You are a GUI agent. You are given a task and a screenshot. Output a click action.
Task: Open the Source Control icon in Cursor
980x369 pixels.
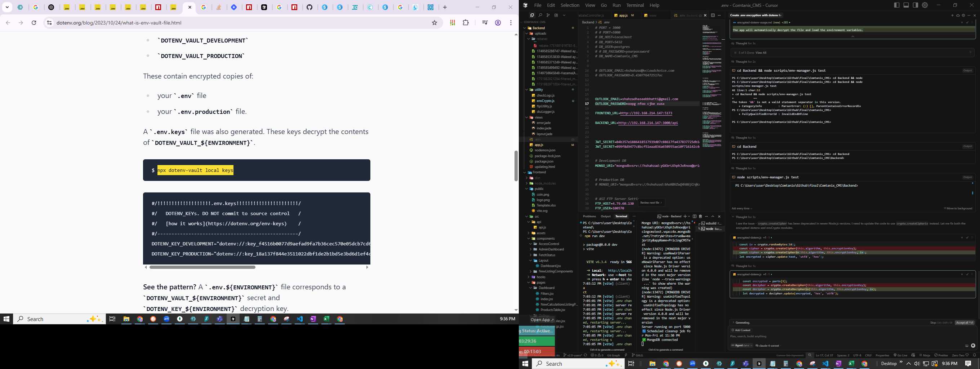click(548, 15)
